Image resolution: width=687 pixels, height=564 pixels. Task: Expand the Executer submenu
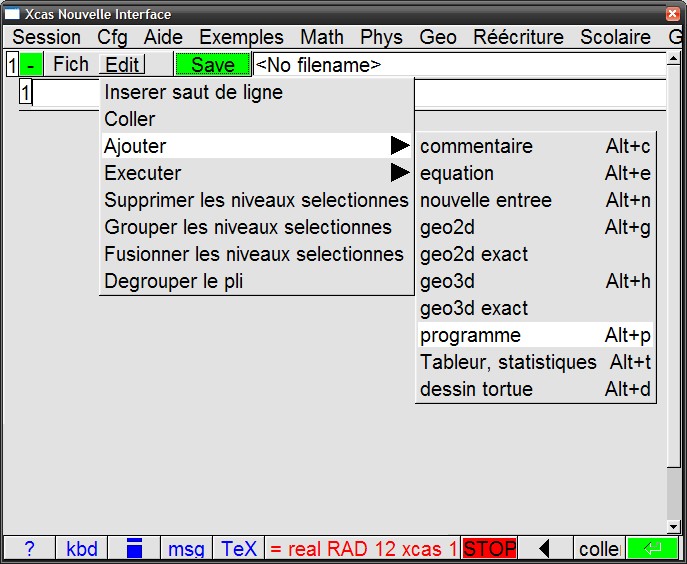click(x=256, y=173)
